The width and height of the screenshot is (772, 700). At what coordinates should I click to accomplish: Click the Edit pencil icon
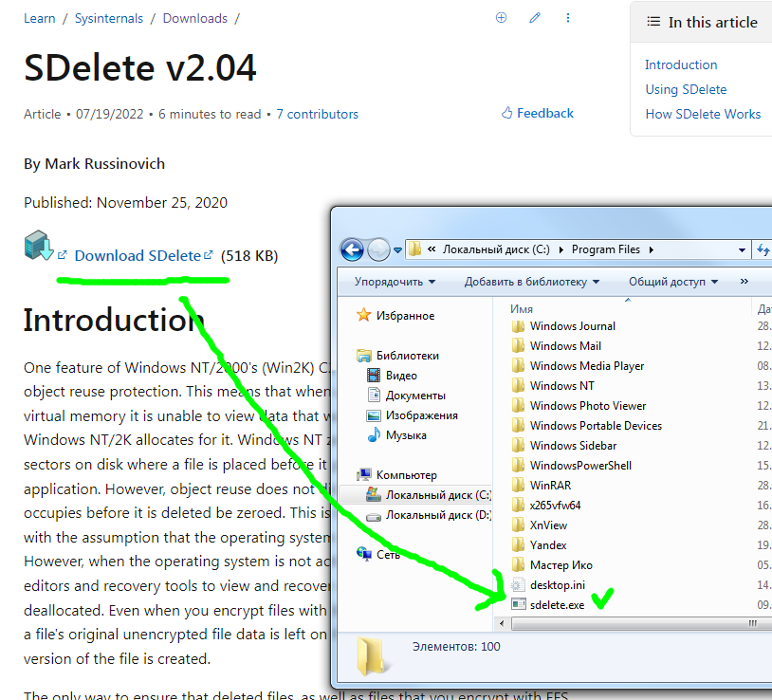[x=534, y=18]
